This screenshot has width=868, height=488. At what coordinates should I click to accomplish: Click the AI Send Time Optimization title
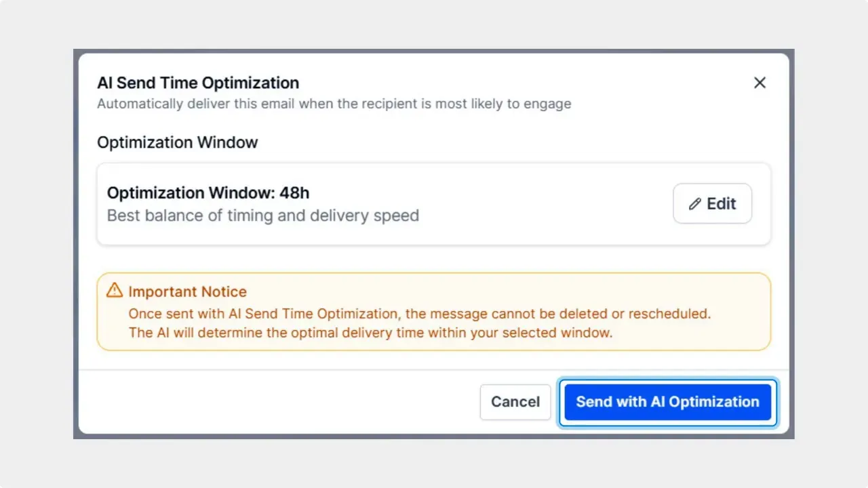point(198,83)
